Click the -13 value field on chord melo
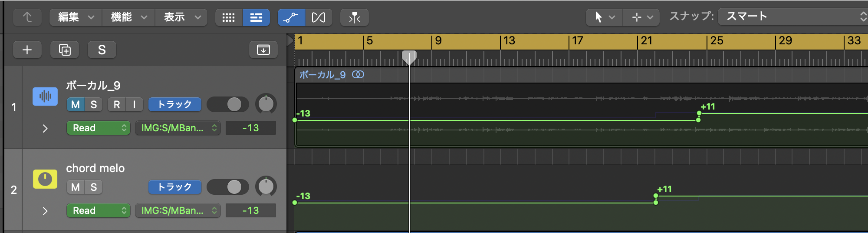The image size is (868, 233). (x=251, y=210)
